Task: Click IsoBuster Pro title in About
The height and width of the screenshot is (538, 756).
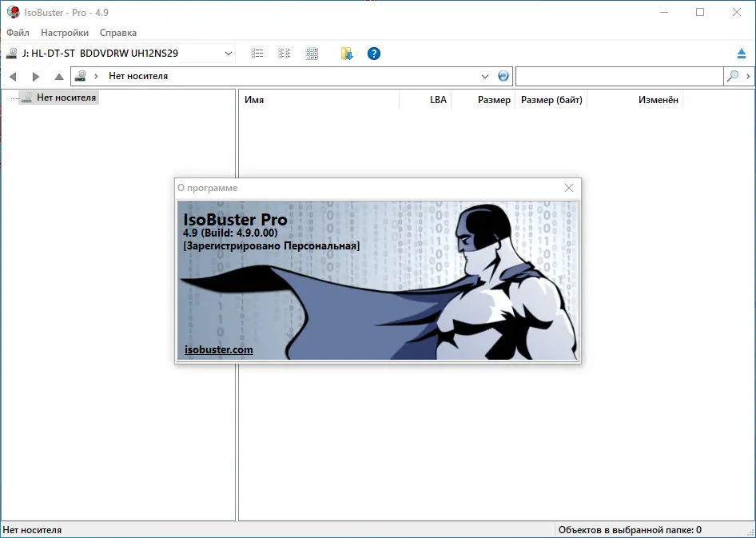Action: [235, 219]
